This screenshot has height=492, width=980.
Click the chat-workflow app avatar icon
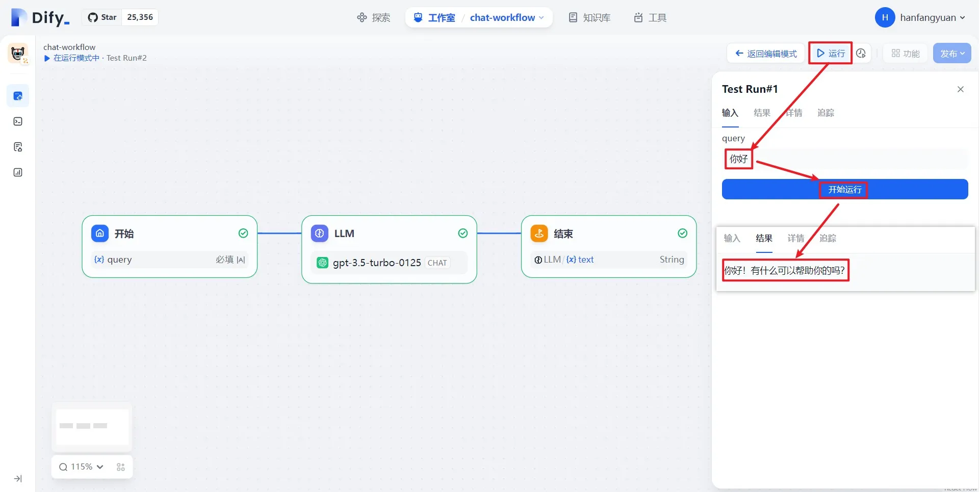[x=18, y=53]
